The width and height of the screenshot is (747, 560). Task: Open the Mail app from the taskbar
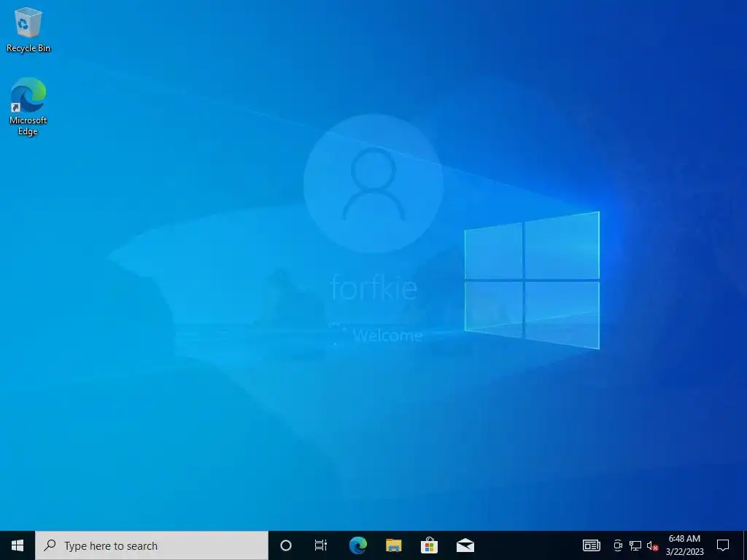click(465, 545)
